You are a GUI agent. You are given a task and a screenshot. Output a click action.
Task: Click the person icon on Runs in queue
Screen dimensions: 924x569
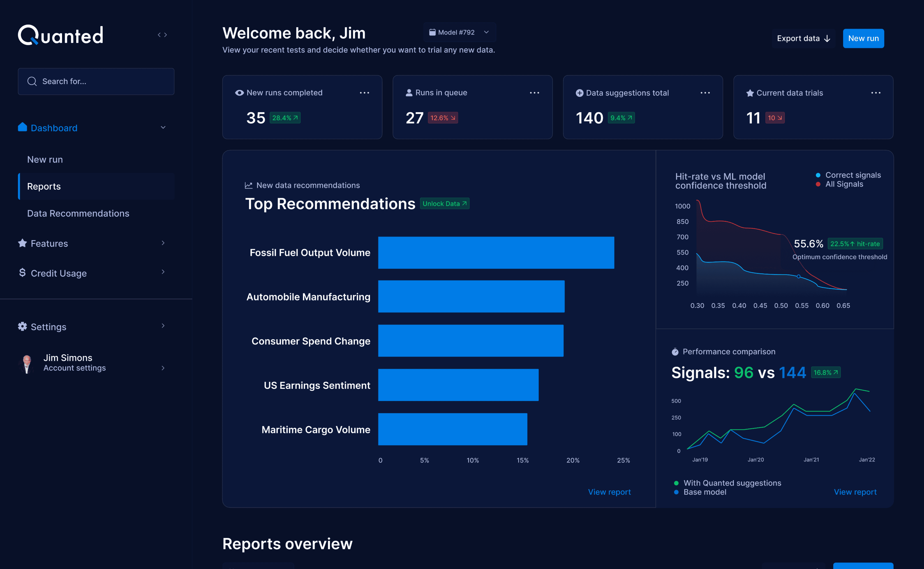[409, 93]
